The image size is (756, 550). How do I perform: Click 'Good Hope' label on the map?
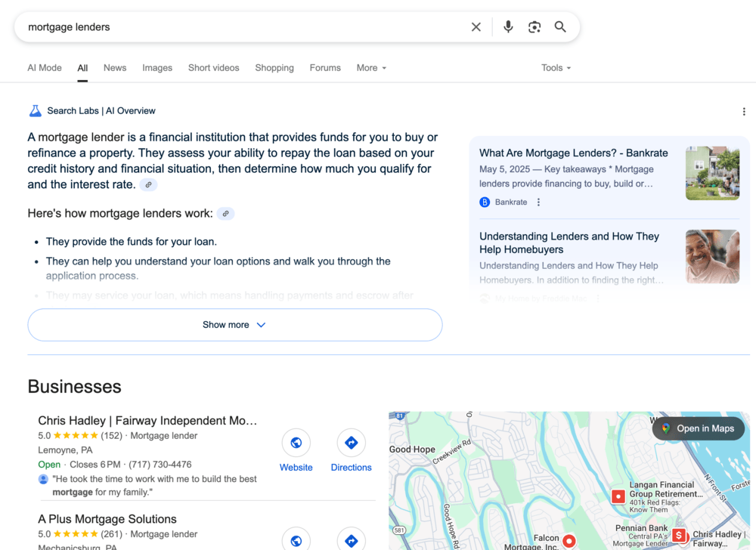pyautogui.click(x=412, y=450)
